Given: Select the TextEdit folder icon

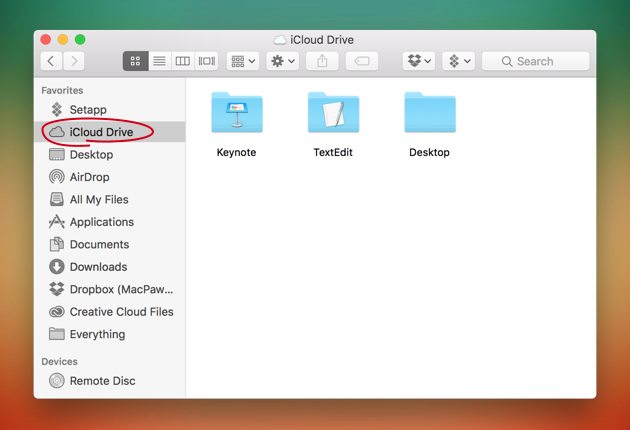Looking at the screenshot, I should click(333, 113).
